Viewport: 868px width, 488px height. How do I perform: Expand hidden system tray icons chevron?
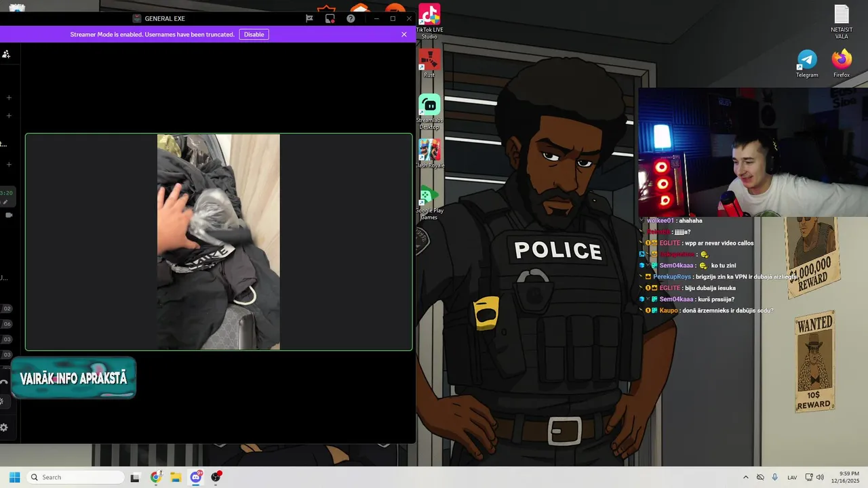point(746,477)
